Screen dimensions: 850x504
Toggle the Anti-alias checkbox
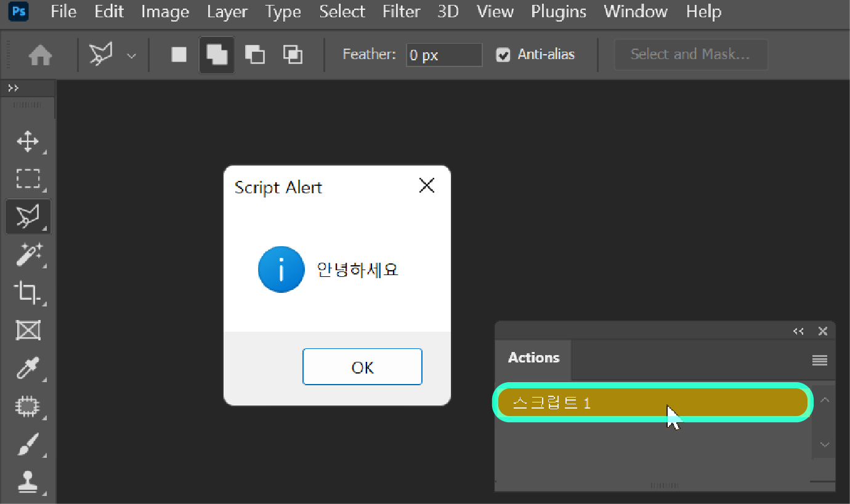(503, 55)
